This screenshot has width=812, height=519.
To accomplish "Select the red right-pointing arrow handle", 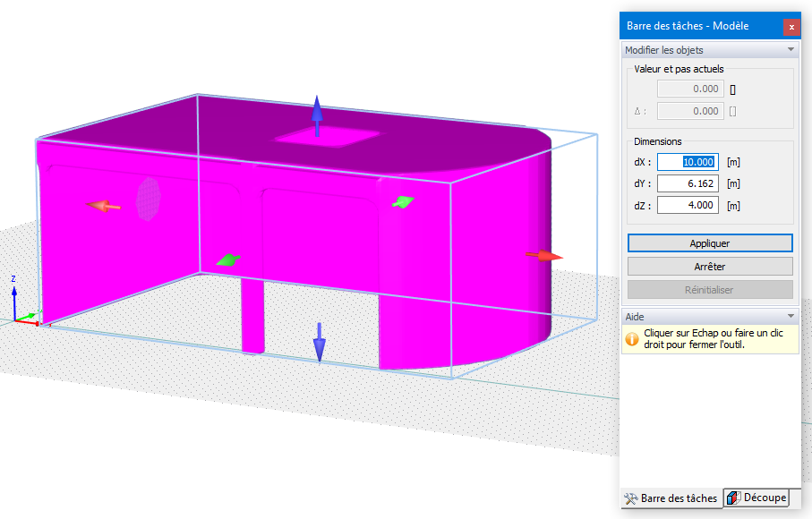I will click(544, 256).
